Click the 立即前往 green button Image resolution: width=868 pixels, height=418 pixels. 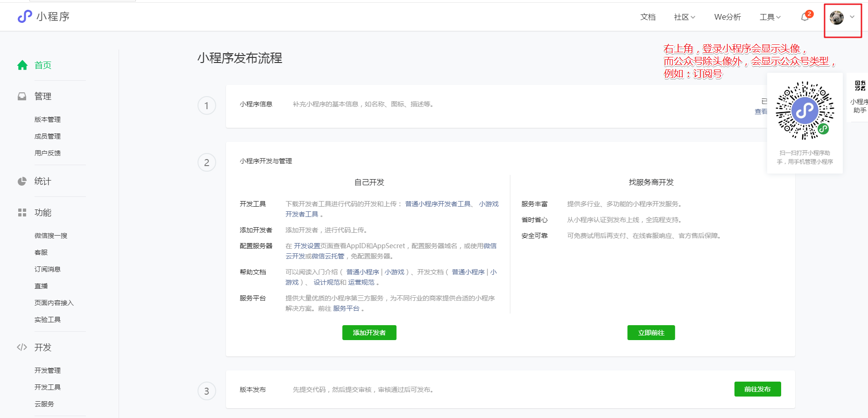coord(651,333)
